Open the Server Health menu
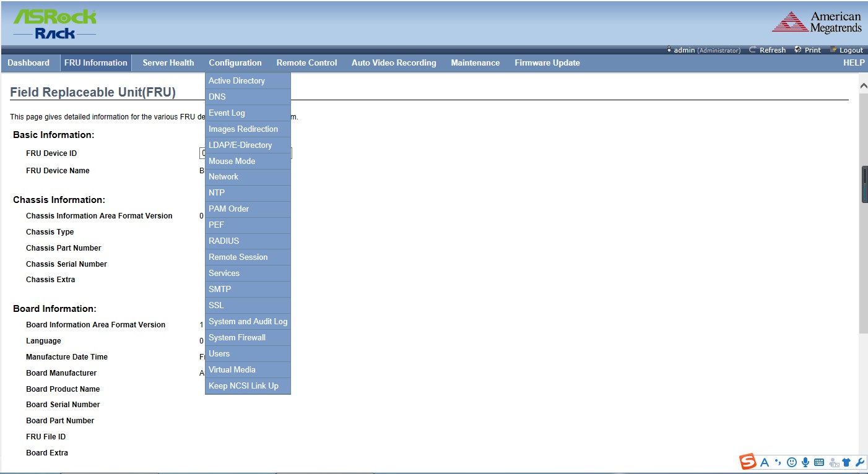This screenshot has width=868, height=474. click(168, 63)
